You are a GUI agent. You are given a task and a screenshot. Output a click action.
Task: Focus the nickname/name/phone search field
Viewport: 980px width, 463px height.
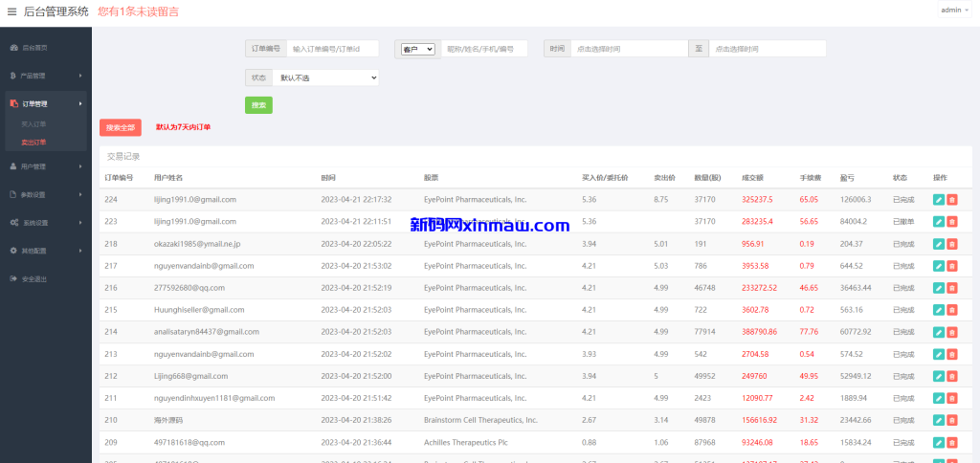click(x=484, y=49)
